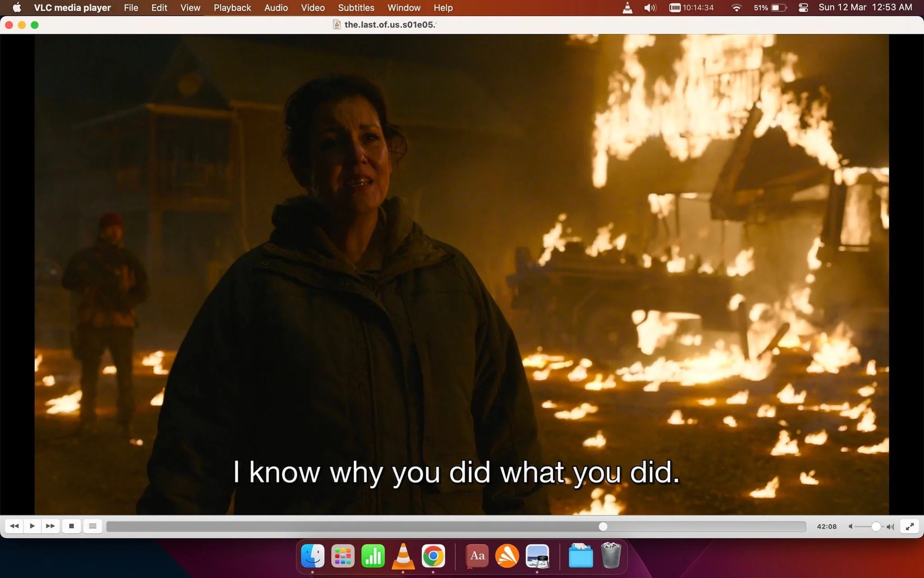Image resolution: width=924 pixels, height=578 pixels.
Task: Open the Help menu
Action: pyautogui.click(x=443, y=8)
